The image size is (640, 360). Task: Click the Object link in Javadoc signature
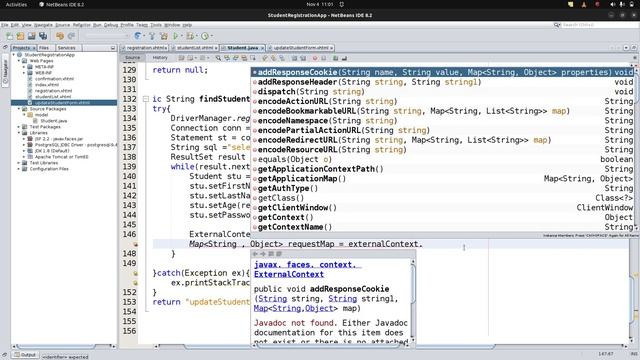tap(318, 309)
